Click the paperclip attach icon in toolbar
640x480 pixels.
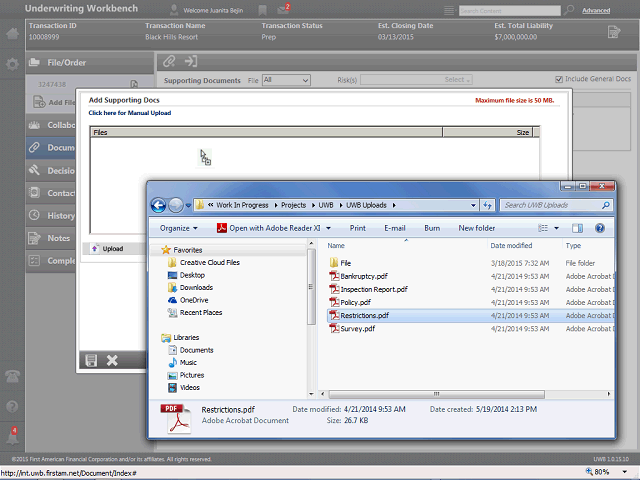point(169,62)
